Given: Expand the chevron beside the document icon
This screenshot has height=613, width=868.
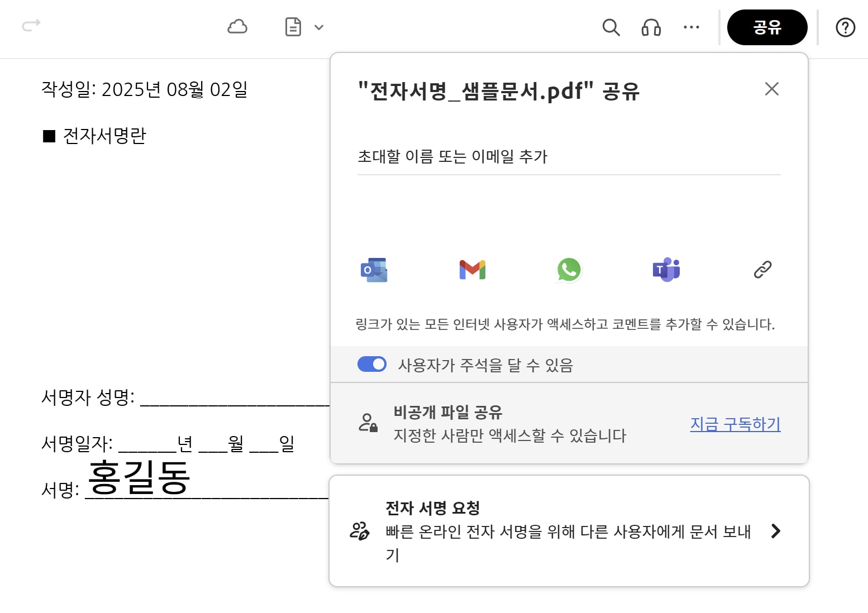Looking at the screenshot, I should point(319,27).
